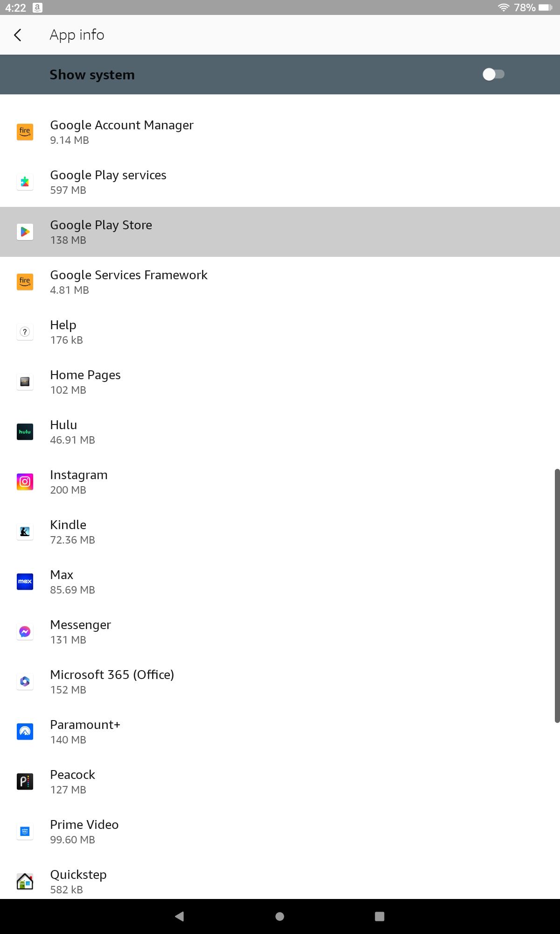Open the Max entry
The height and width of the screenshot is (934, 560).
pos(280,582)
